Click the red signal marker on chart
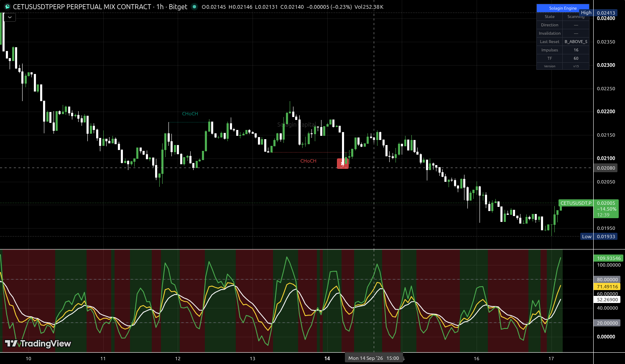The width and height of the screenshot is (625, 364). click(343, 163)
